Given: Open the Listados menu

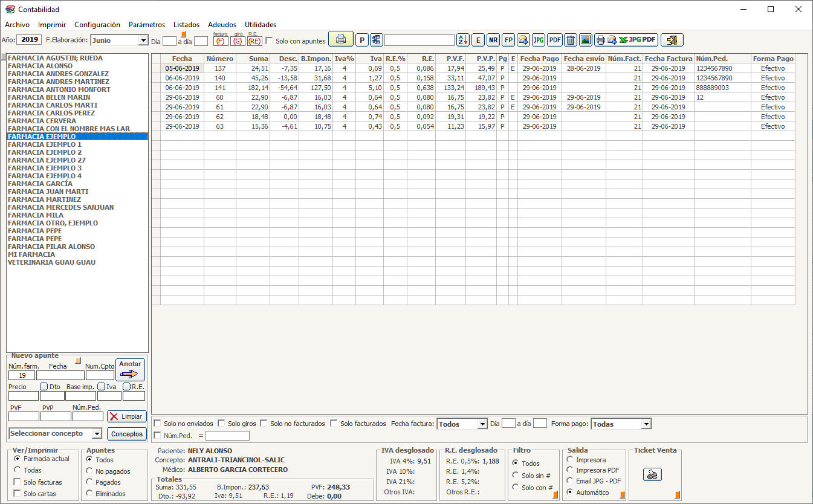Looking at the screenshot, I should click(186, 25).
